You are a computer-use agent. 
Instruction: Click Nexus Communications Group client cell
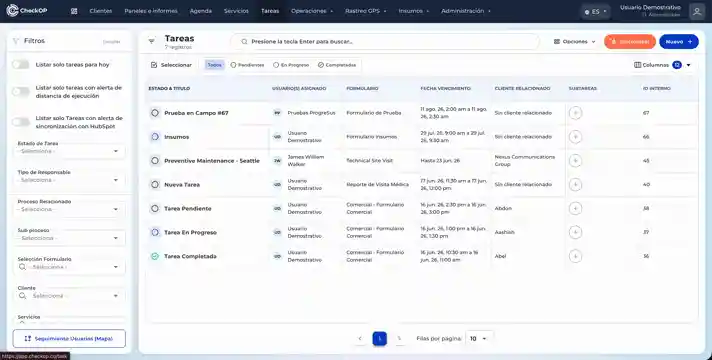click(x=524, y=161)
